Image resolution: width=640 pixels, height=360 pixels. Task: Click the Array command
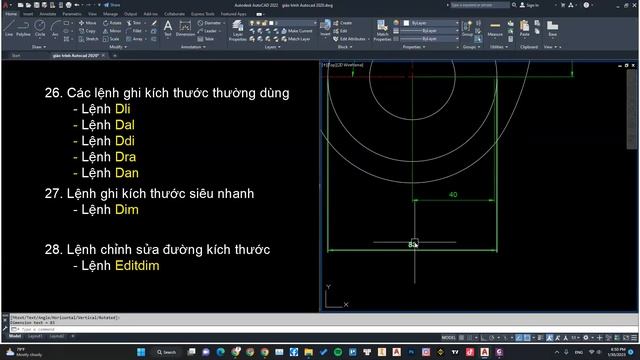pyautogui.click(x=134, y=39)
